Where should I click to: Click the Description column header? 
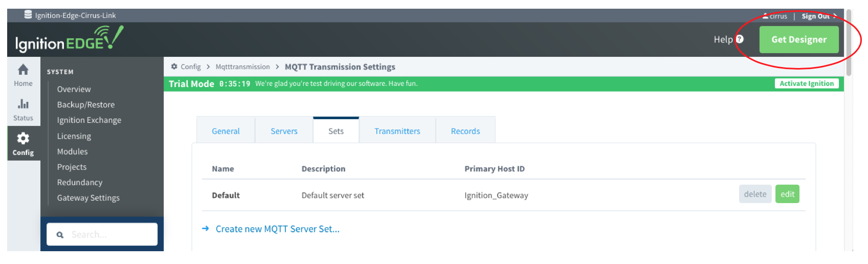[x=323, y=168]
